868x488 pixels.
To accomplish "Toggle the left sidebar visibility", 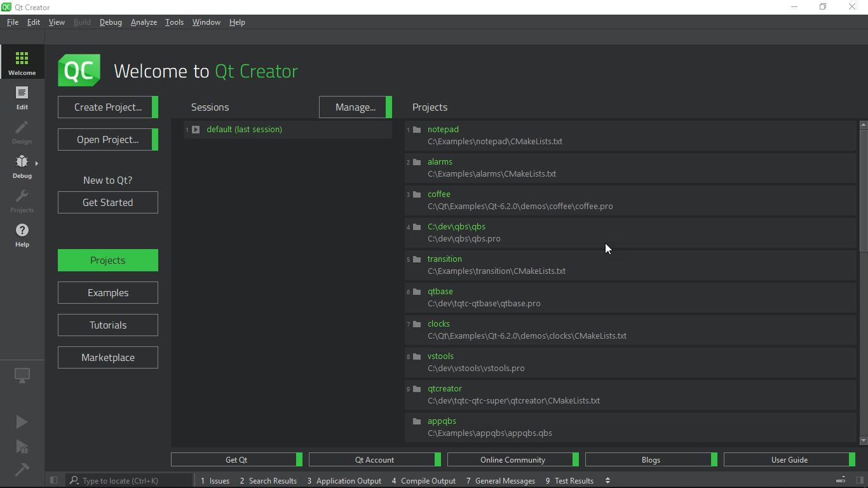I will [54, 480].
